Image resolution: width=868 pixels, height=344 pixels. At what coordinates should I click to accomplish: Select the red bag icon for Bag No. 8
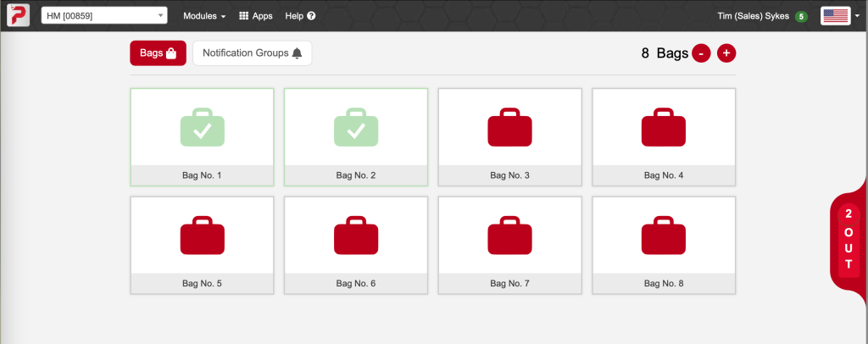pos(664,235)
